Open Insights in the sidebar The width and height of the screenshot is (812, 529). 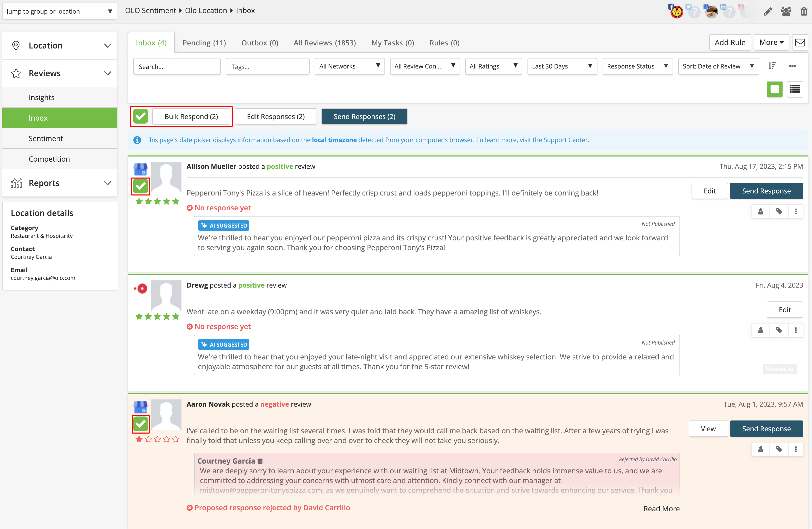[x=60, y=97]
